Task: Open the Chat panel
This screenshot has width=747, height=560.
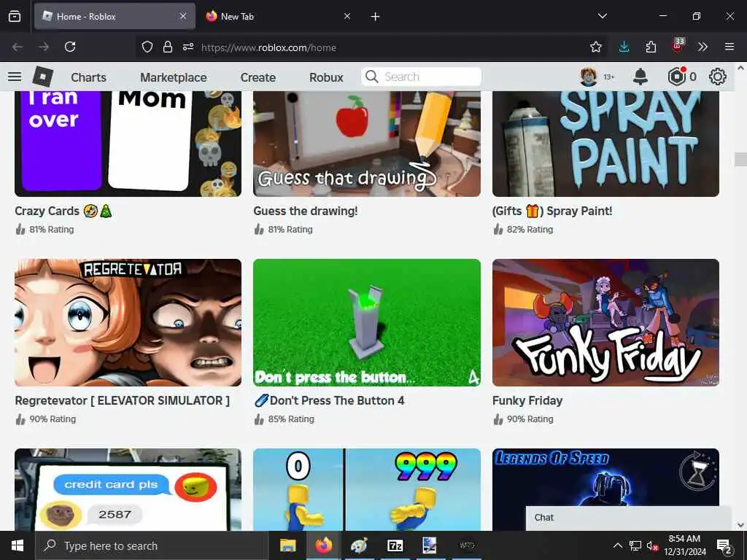Action: tap(628, 518)
